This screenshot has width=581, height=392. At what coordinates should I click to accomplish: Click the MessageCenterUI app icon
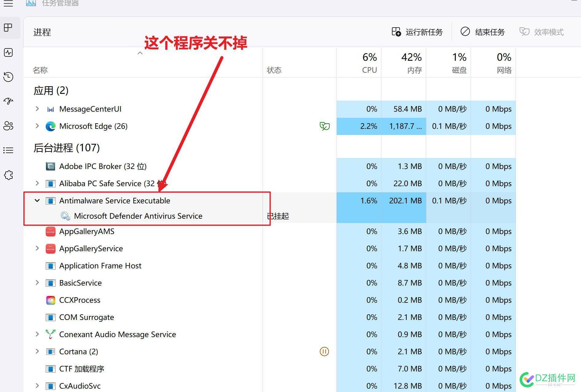51,109
